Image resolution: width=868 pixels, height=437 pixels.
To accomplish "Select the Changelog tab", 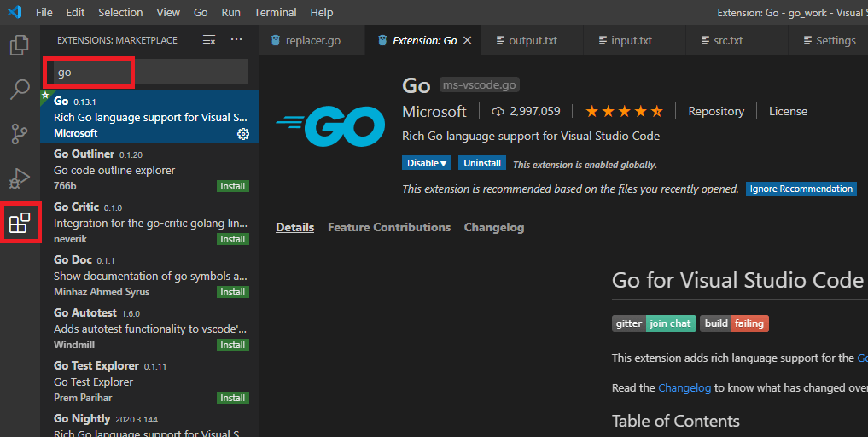I will click(494, 227).
